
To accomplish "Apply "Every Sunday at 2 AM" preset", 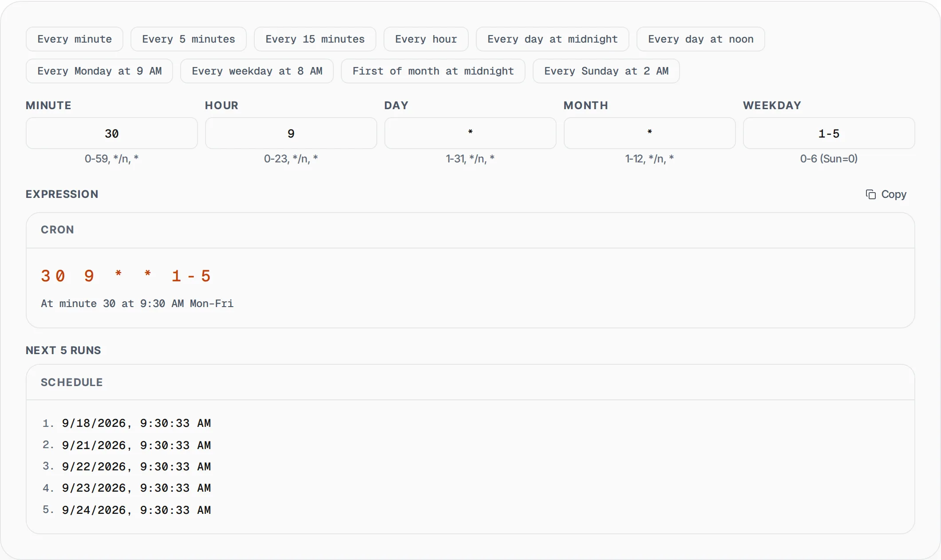I will coord(606,71).
